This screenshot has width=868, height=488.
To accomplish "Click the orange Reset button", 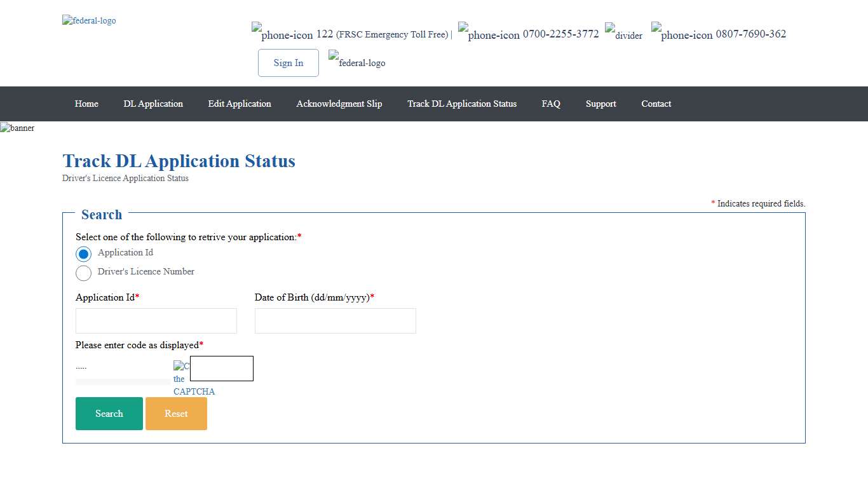I will (x=176, y=414).
